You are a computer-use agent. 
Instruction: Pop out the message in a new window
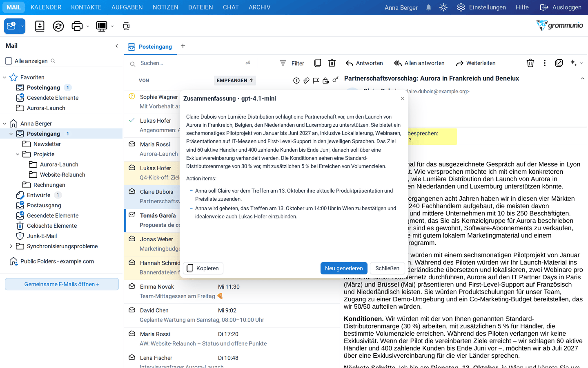tap(559, 63)
